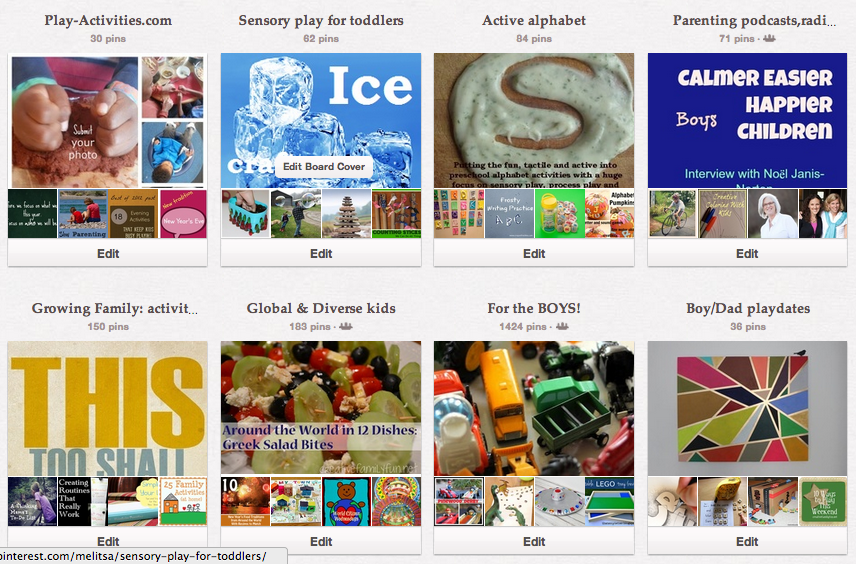Image resolution: width=856 pixels, height=564 pixels.
Task: Open Global & Diverse kids board title
Action: click(321, 308)
